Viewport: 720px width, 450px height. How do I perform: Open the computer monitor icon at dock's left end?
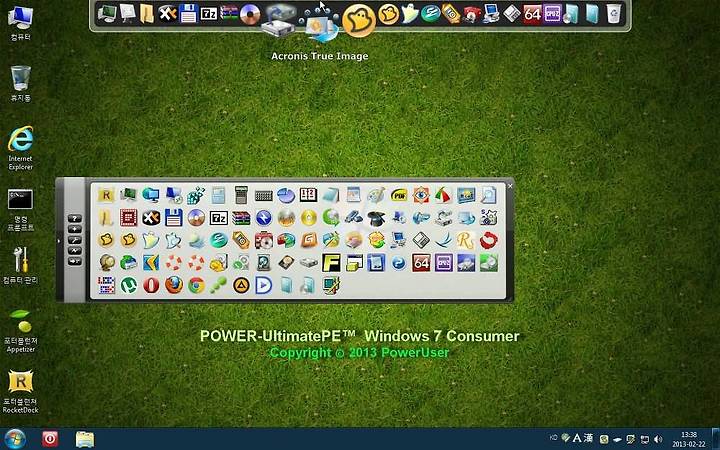107,14
